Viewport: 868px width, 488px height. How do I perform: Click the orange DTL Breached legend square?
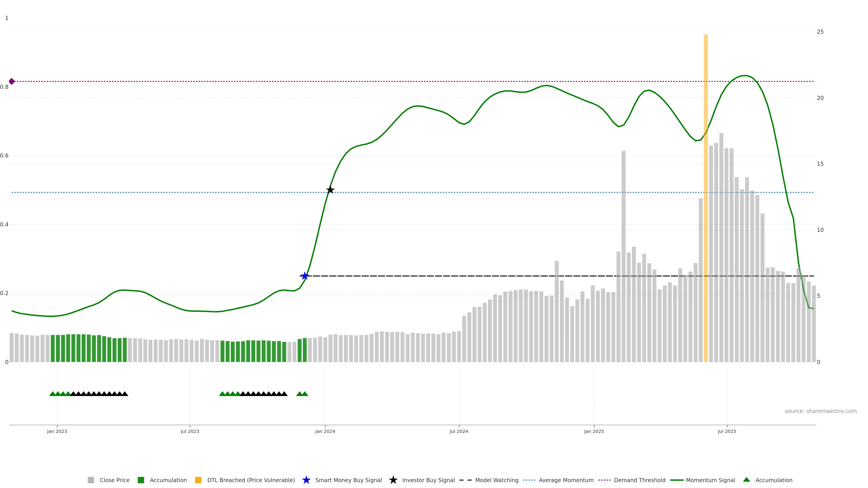pyautogui.click(x=198, y=480)
